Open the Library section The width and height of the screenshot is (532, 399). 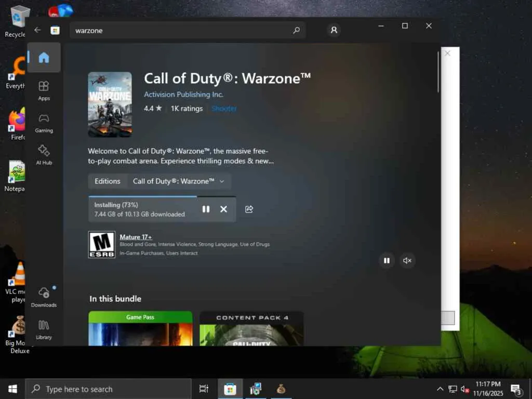[x=44, y=330]
